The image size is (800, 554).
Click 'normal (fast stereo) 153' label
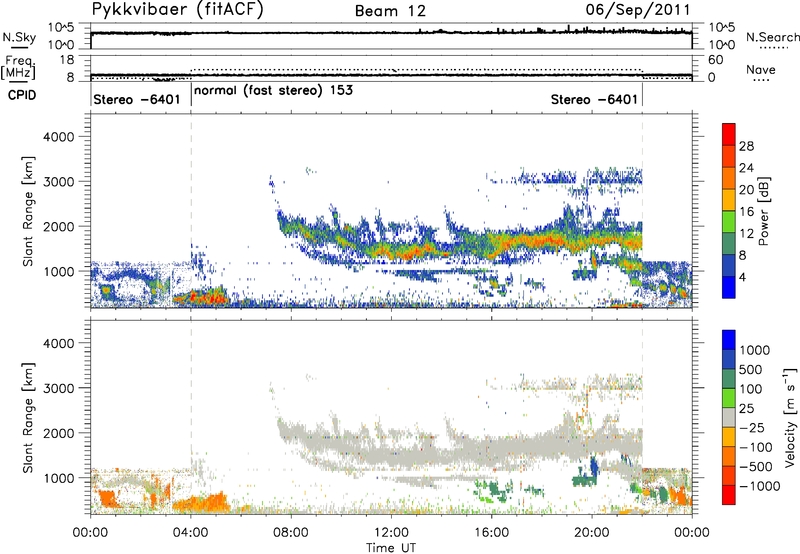(x=273, y=90)
